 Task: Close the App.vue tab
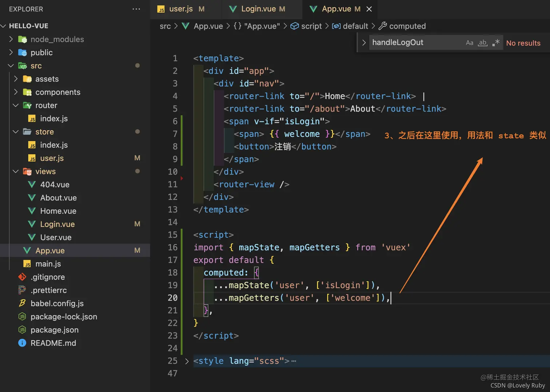(x=369, y=9)
